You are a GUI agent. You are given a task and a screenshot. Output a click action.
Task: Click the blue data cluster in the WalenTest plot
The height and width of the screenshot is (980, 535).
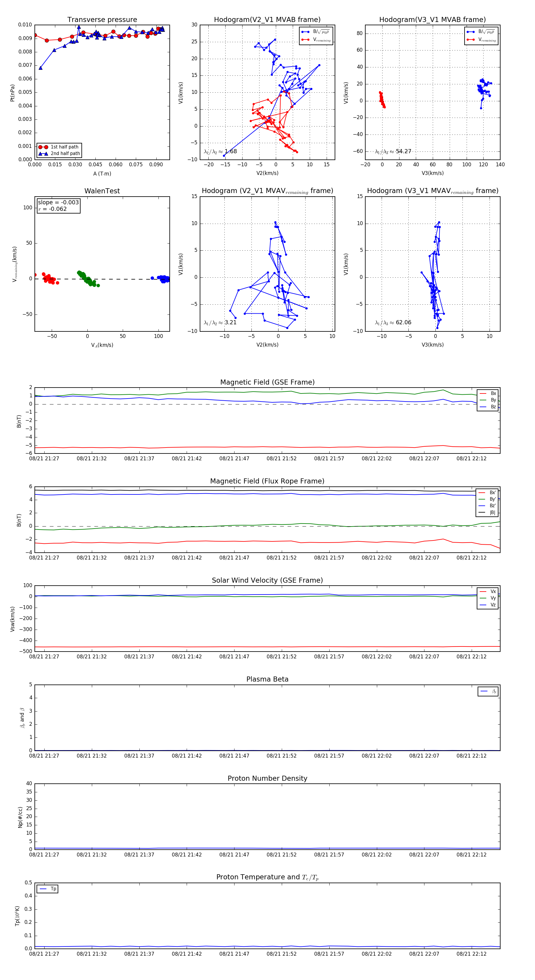[x=161, y=279]
